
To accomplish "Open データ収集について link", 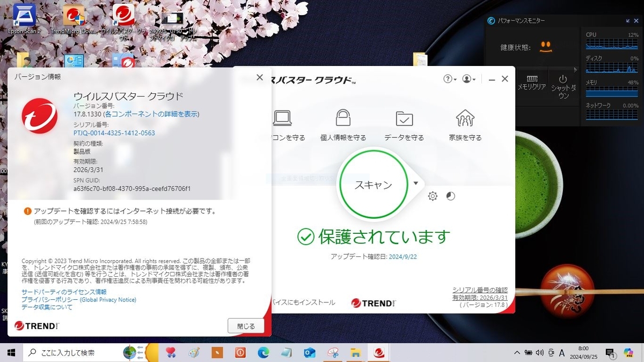I will point(47,307).
